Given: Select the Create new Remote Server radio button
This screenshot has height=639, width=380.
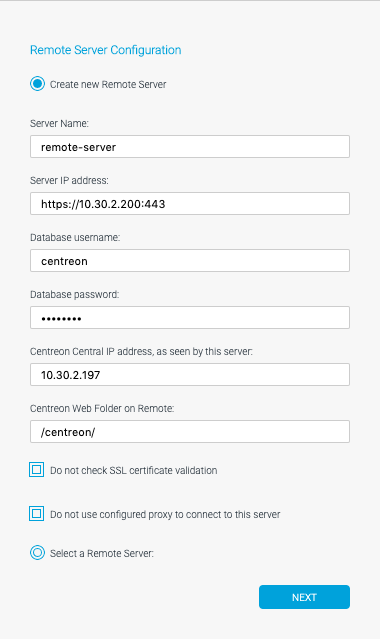Looking at the screenshot, I should click(37, 84).
